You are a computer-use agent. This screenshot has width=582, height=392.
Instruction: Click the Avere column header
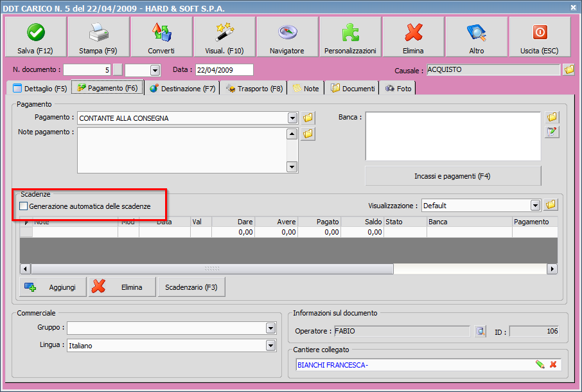click(x=276, y=222)
